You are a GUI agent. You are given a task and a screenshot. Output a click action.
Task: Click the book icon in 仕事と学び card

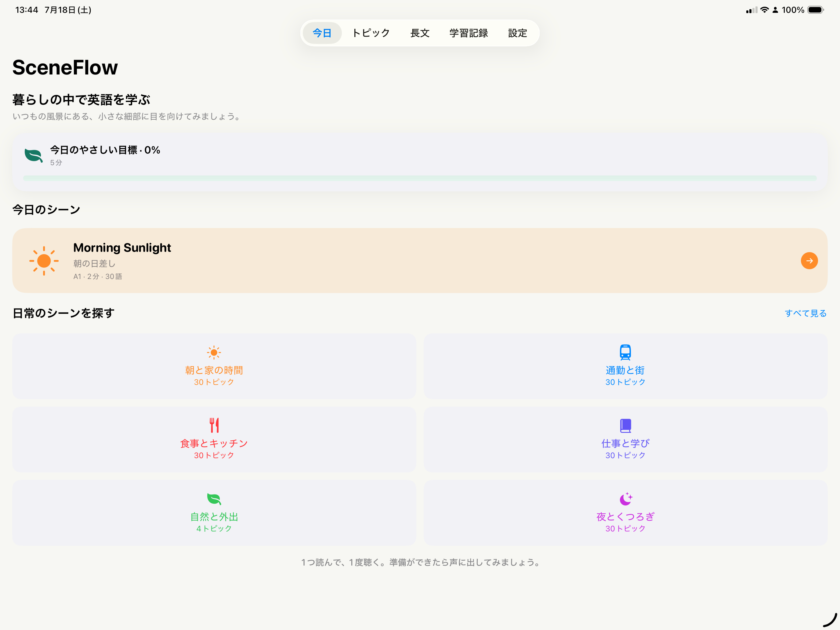[x=625, y=426]
